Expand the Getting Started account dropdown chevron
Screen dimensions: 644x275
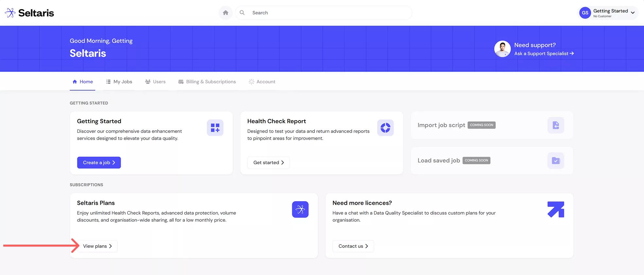click(633, 13)
